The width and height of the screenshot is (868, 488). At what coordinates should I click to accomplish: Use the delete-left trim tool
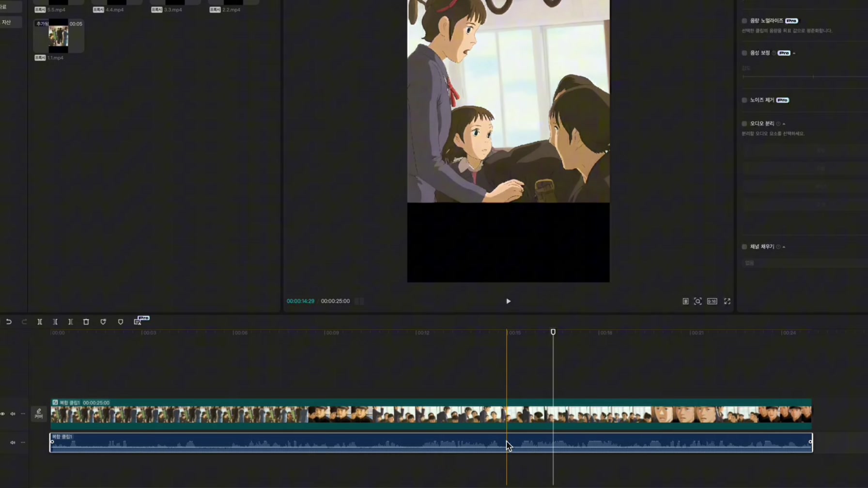click(x=55, y=322)
